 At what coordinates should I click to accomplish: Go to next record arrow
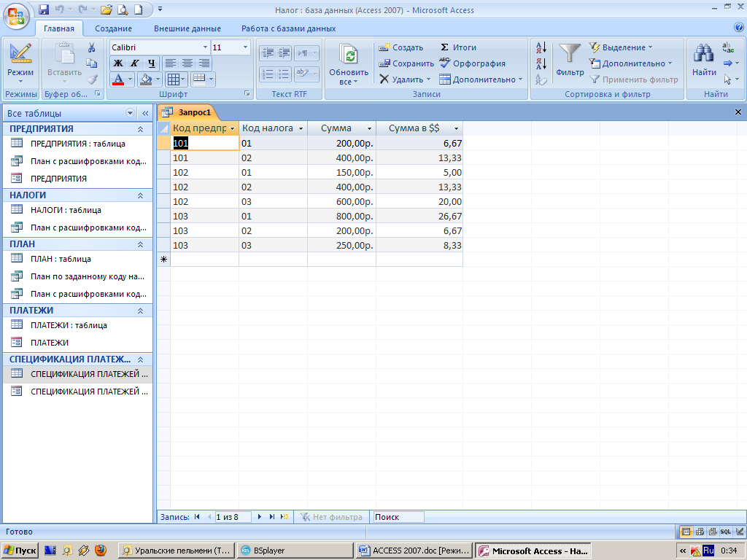(260, 517)
